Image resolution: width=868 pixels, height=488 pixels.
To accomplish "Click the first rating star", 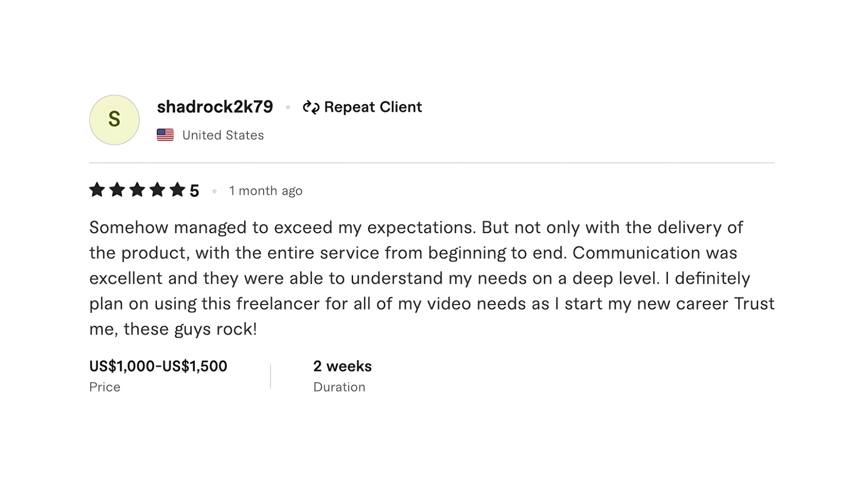I will pyautogui.click(x=97, y=190).
